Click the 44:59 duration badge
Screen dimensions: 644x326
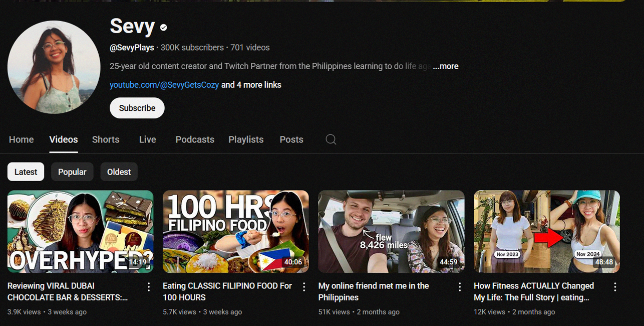[x=449, y=262]
